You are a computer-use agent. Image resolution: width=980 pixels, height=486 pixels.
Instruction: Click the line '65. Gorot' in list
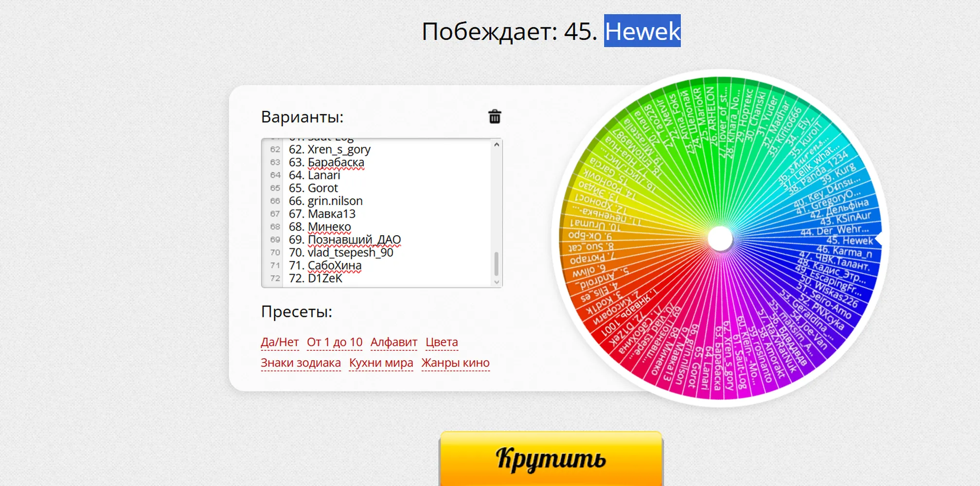(x=313, y=188)
